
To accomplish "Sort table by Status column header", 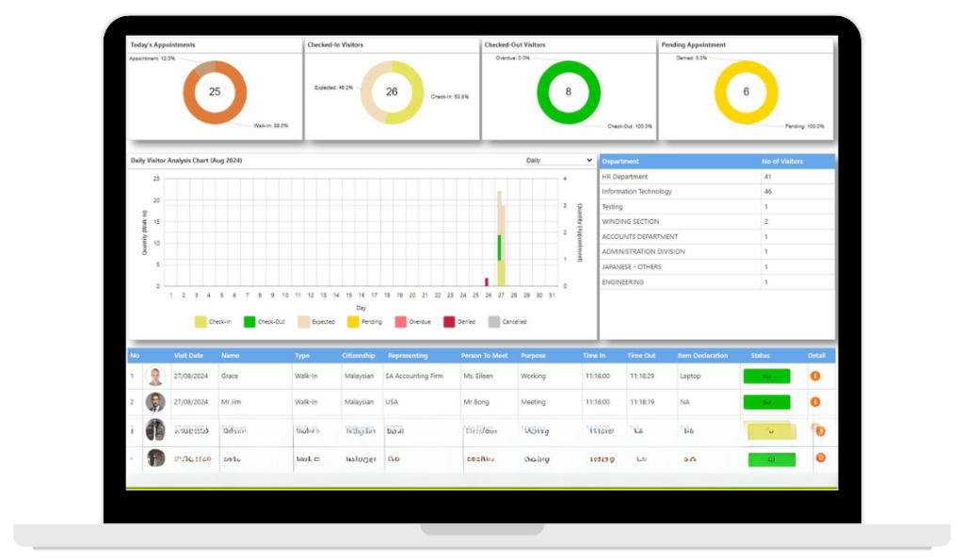I will [x=760, y=356].
